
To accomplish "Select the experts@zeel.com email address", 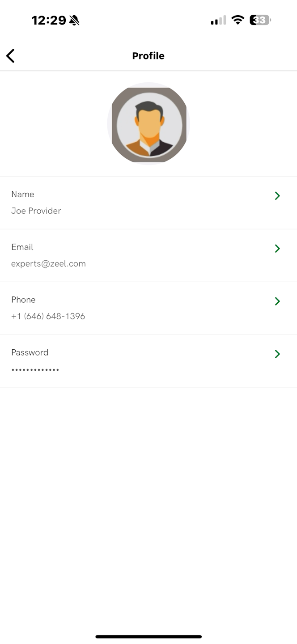I will click(x=48, y=264).
